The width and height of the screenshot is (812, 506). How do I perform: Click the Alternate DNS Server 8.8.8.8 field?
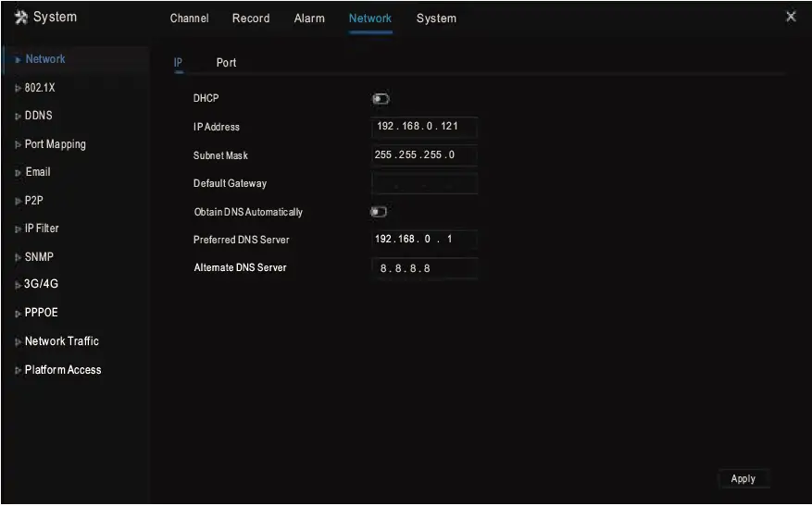(x=424, y=268)
